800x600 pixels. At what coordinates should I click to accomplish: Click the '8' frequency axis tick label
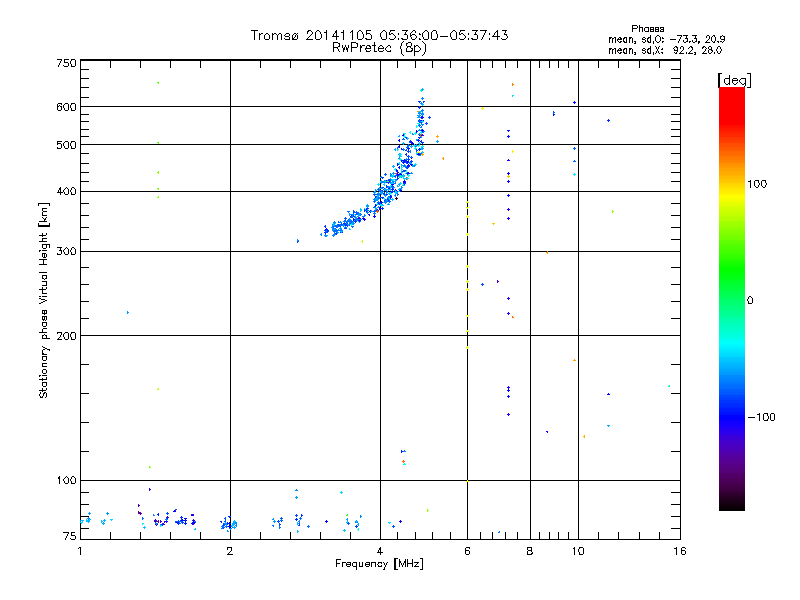coord(530,551)
